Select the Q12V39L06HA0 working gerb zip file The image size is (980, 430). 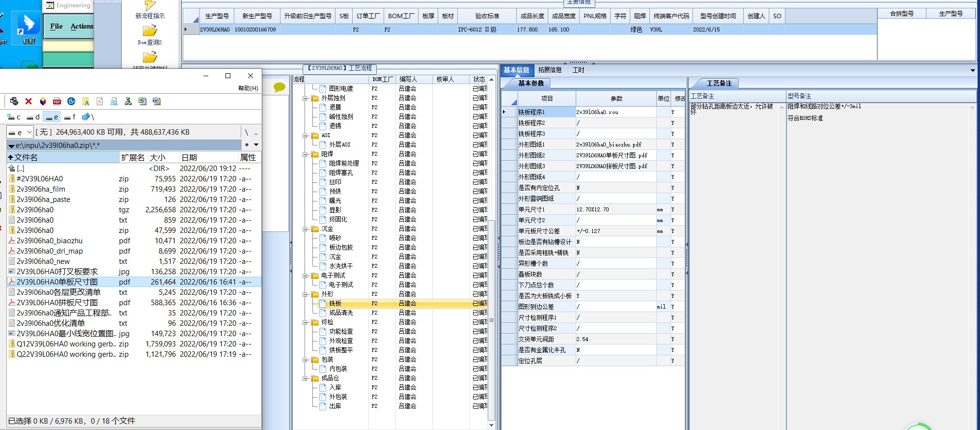pyautogui.click(x=66, y=344)
